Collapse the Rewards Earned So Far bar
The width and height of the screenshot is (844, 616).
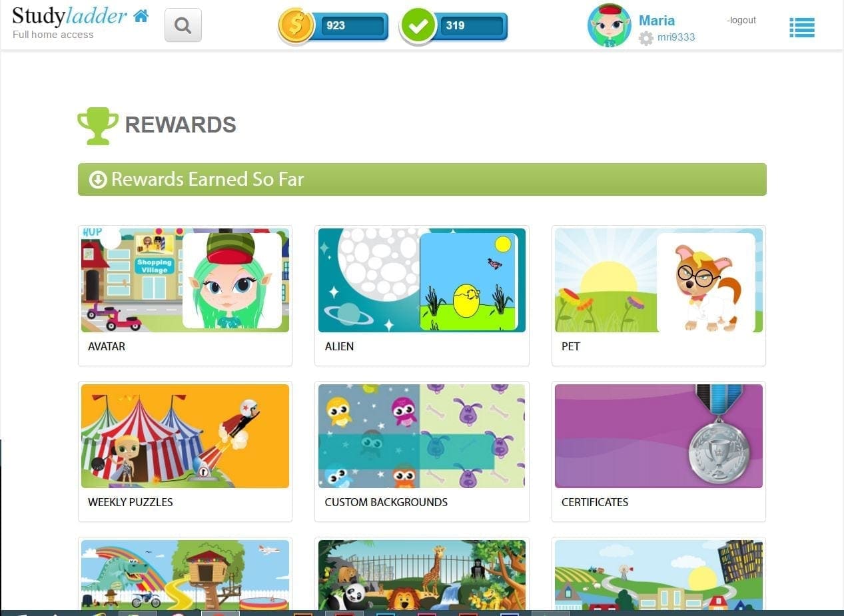pos(422,179)
